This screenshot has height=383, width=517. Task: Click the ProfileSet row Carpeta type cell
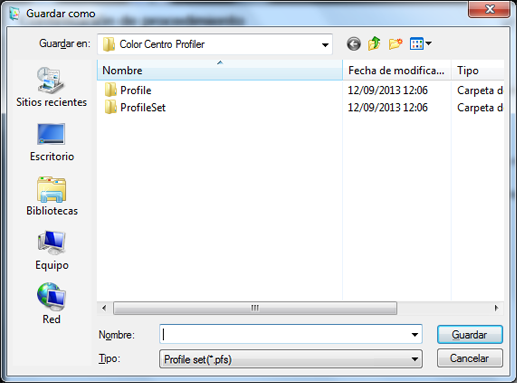[x=480, y=108]
